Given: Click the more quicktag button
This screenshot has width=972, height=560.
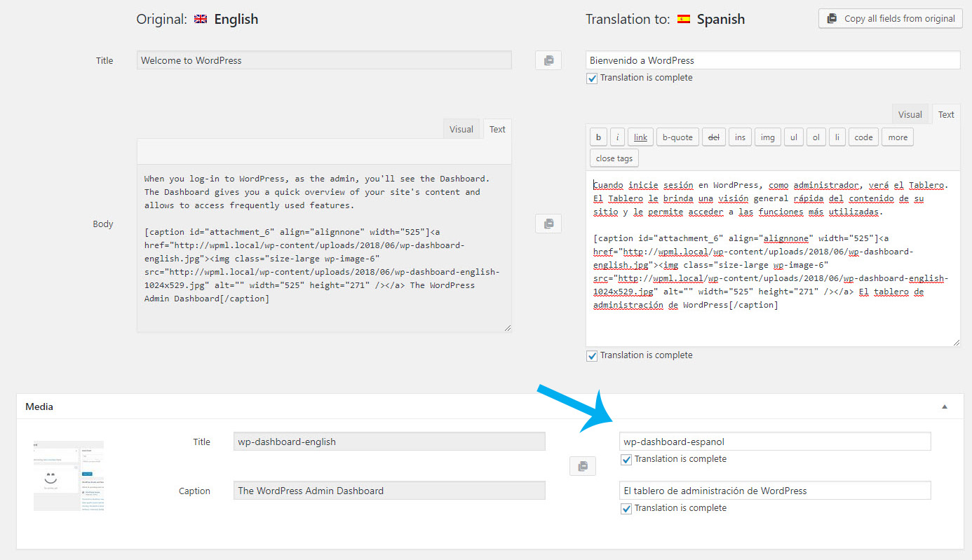Looking at the screenshot, I should pos(898,137).
